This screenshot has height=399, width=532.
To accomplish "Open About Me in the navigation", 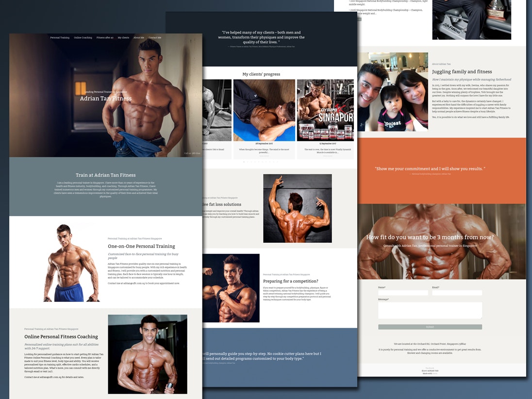I will pyautogui.click(x=139, y=38).
